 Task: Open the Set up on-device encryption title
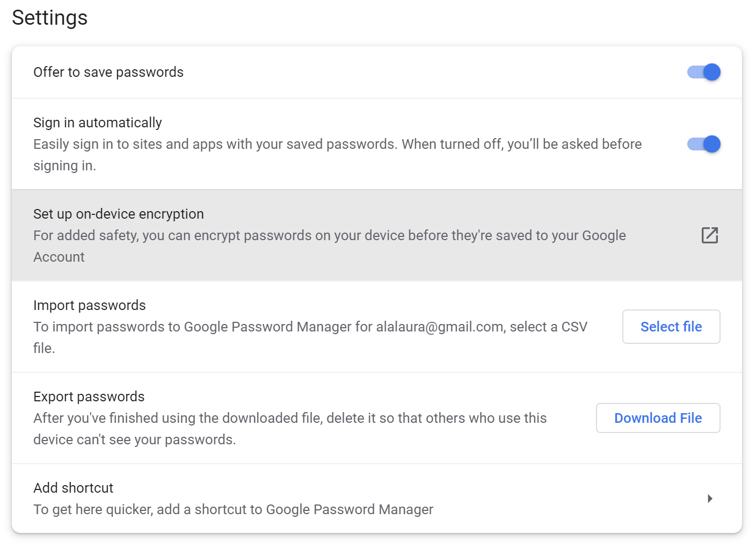point(118,214)
